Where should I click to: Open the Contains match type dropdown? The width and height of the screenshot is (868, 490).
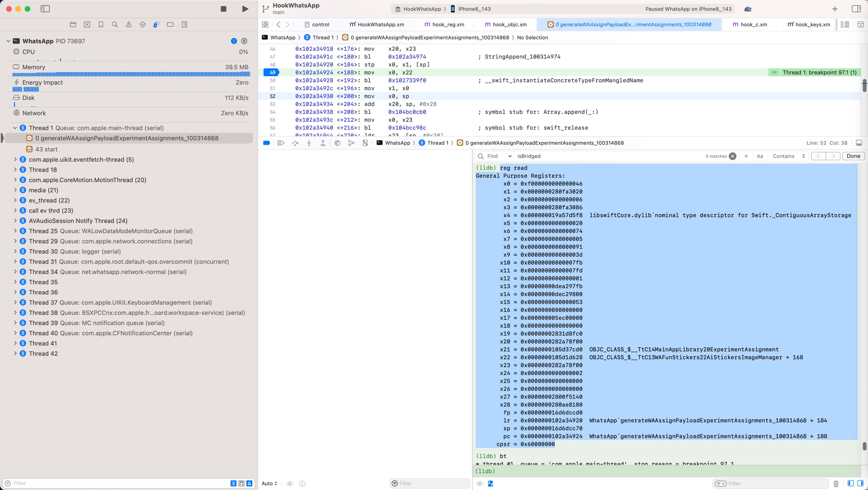[x=788, y=156]
